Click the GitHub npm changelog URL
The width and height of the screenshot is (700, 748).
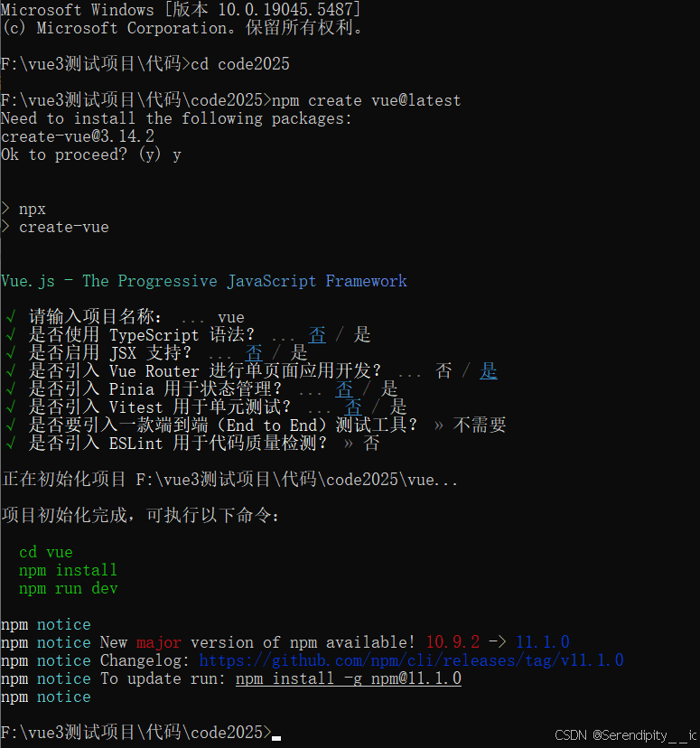411,660
